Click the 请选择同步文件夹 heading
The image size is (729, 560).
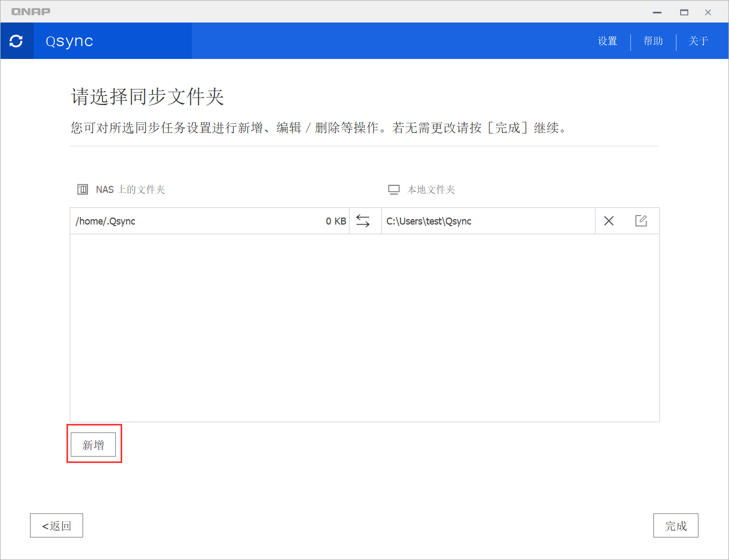click(x=147, y=96)
